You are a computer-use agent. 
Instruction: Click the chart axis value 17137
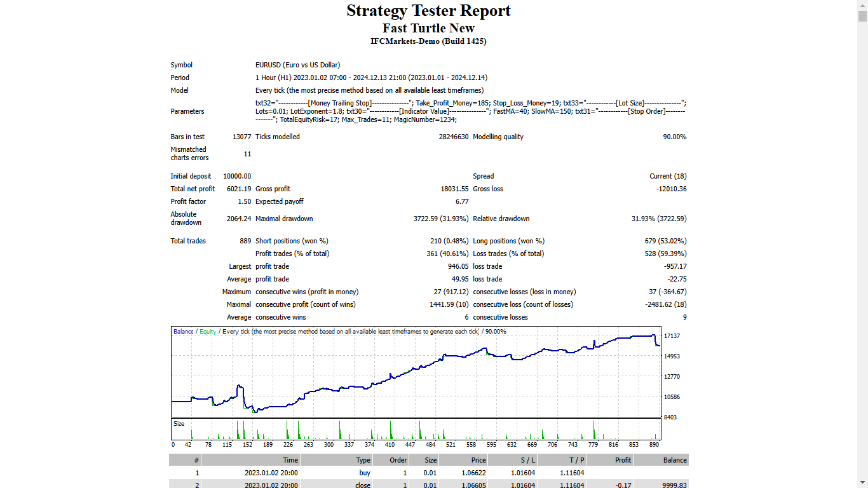[x=671, y=335]
